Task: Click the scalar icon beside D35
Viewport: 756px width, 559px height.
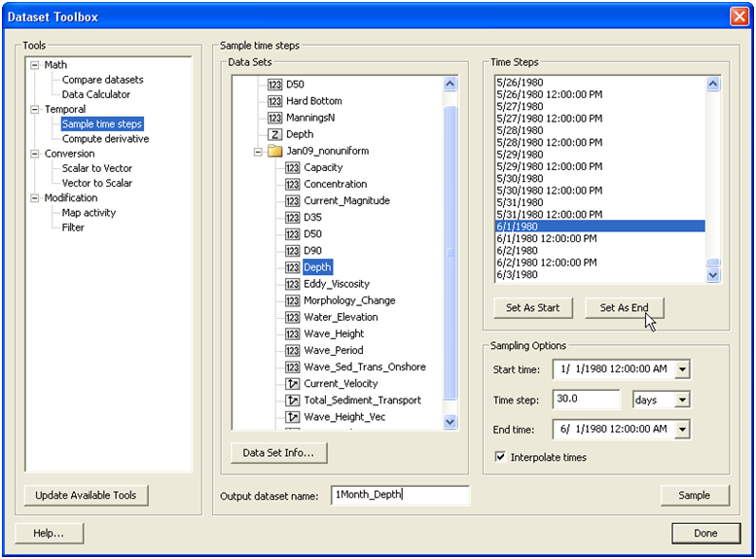Action: pyautogui.click(x=292, y=218)
